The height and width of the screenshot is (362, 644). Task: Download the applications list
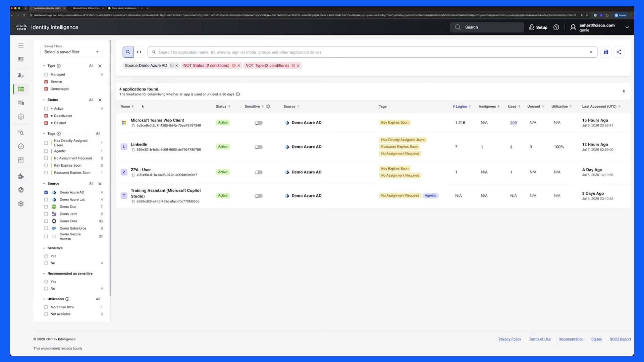[x=624, y=92]
